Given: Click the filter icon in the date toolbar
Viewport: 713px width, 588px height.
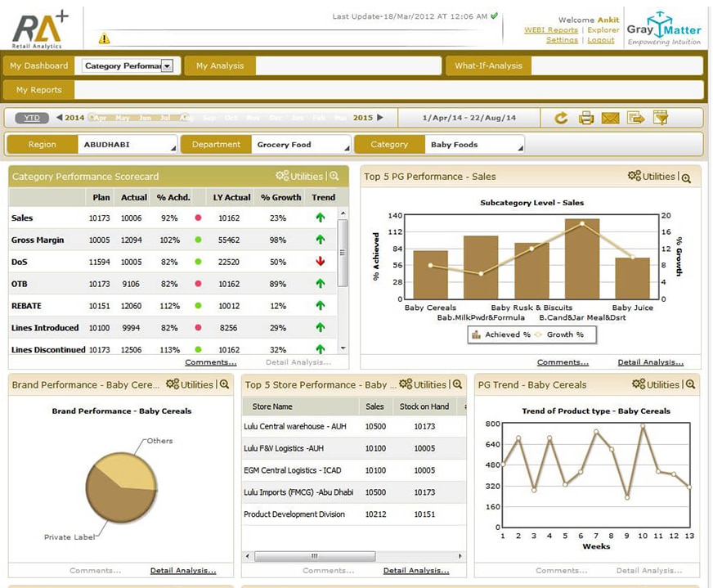Looking at the screenshot, I should coord(661,118).
